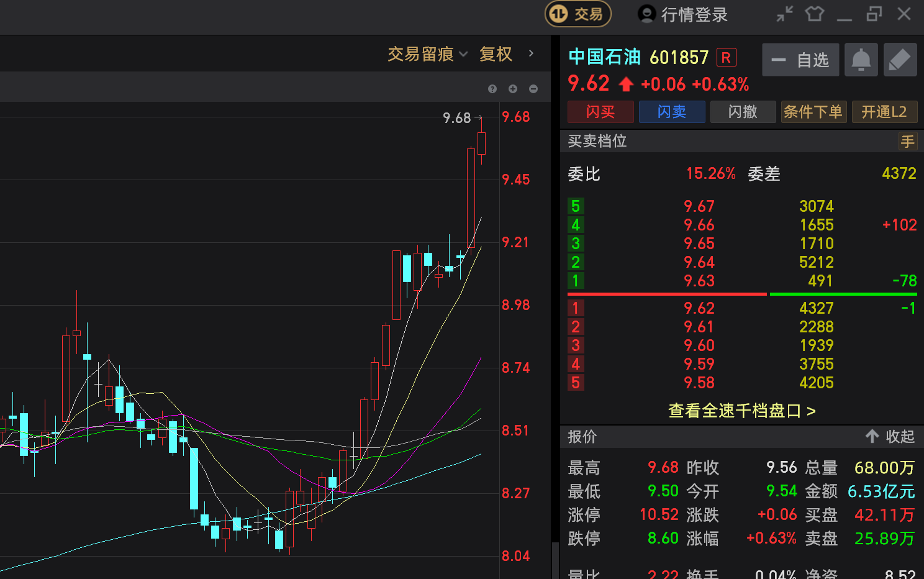The image size is (924, 579).
Task: Open the note pencil edit icon
Action: click(x=900, y=60)
